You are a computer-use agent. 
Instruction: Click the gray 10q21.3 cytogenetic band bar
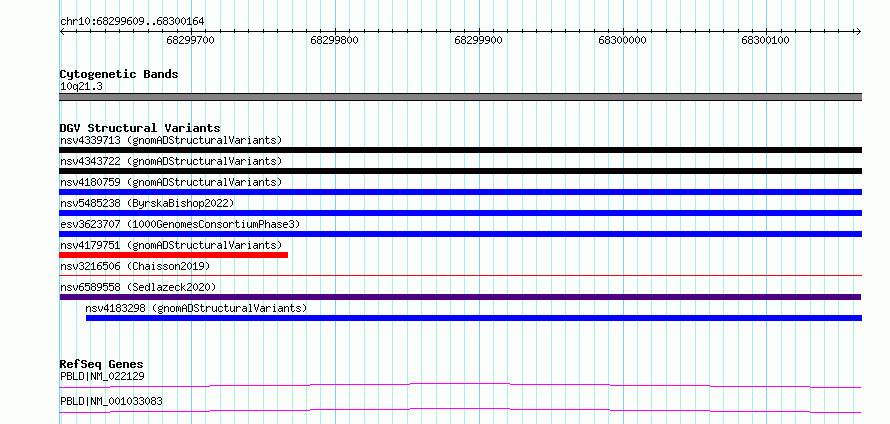(461, 97)
